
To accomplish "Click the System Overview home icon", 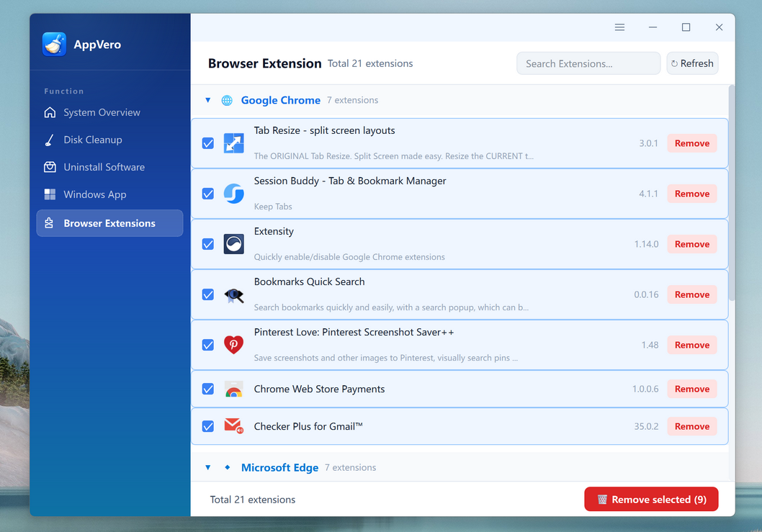I will click(x=50, y=112).
